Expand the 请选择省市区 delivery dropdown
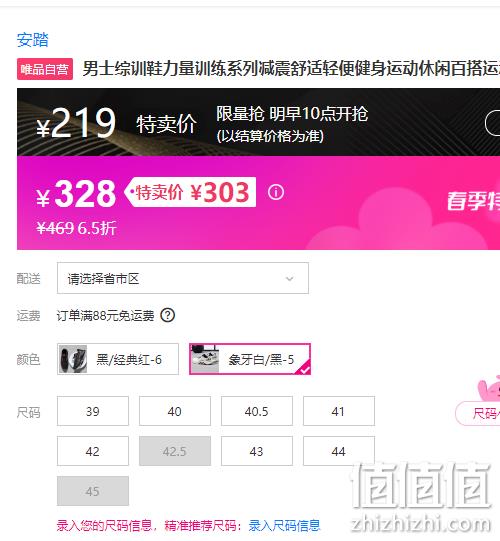This screenshot has height=541, width=500. [183, 278]
